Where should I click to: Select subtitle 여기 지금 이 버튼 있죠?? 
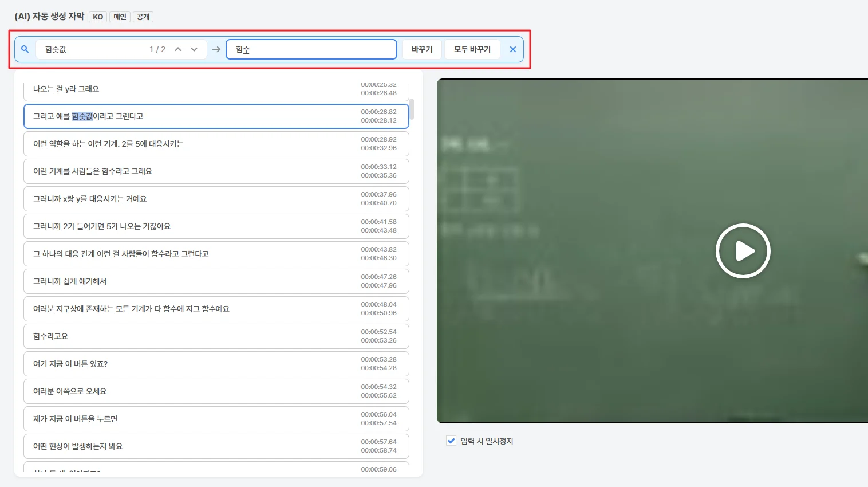(216, 364)
